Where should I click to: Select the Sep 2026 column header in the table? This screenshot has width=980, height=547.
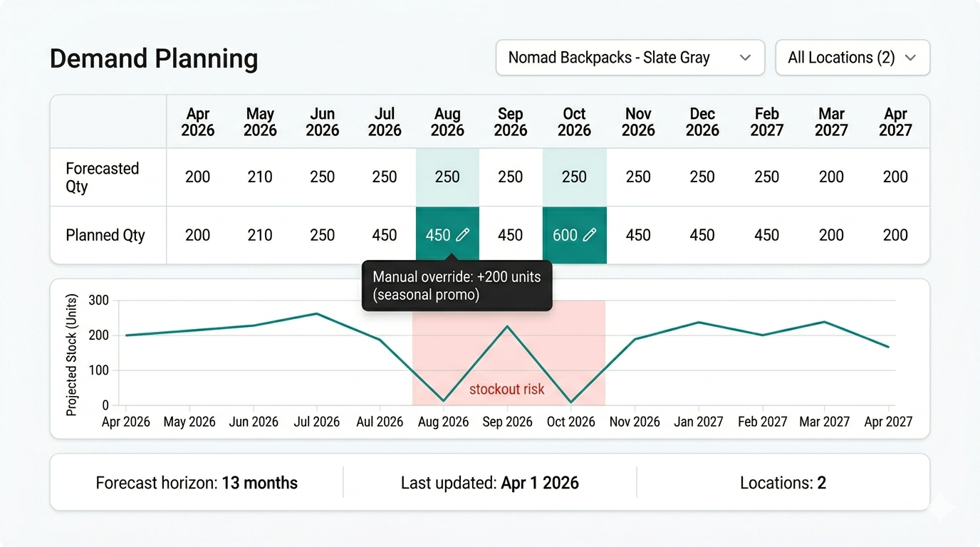coord(510,122)
